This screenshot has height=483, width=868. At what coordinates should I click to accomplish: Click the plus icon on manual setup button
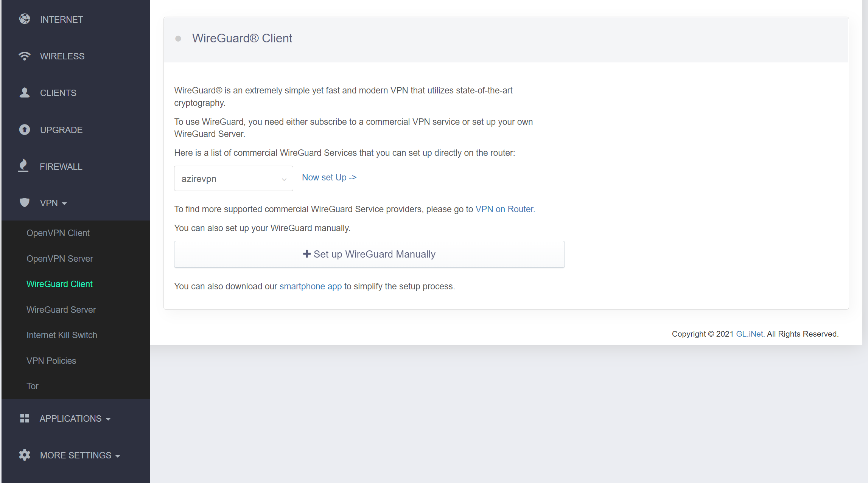click(307, 254)
